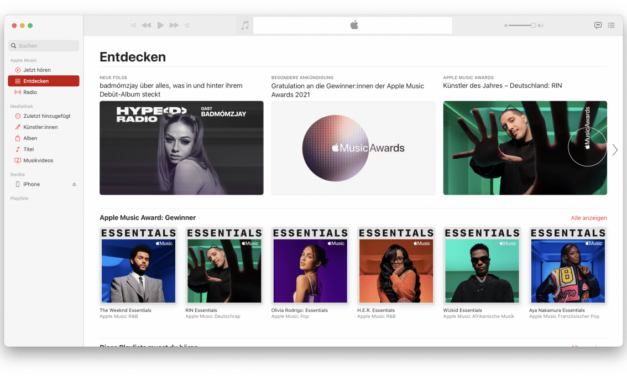Open Künstler:innen in the library
Screen dimensions: 627x376
click(44, 127)
